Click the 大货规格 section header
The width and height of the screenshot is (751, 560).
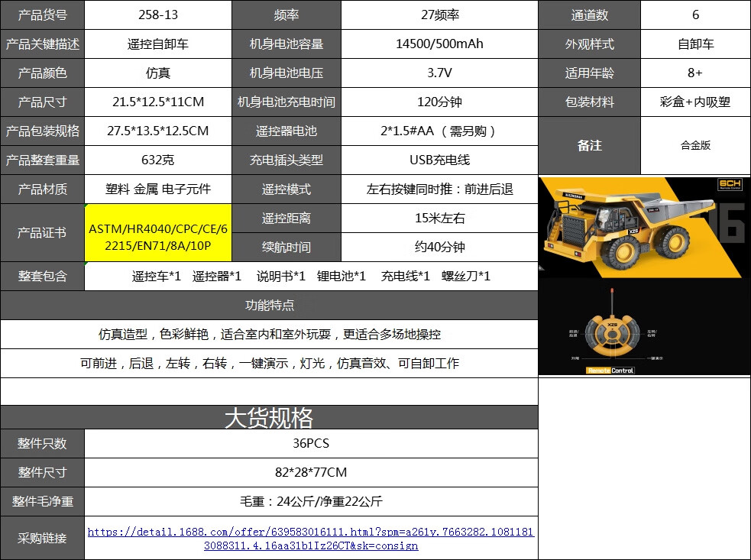[269, 417]
